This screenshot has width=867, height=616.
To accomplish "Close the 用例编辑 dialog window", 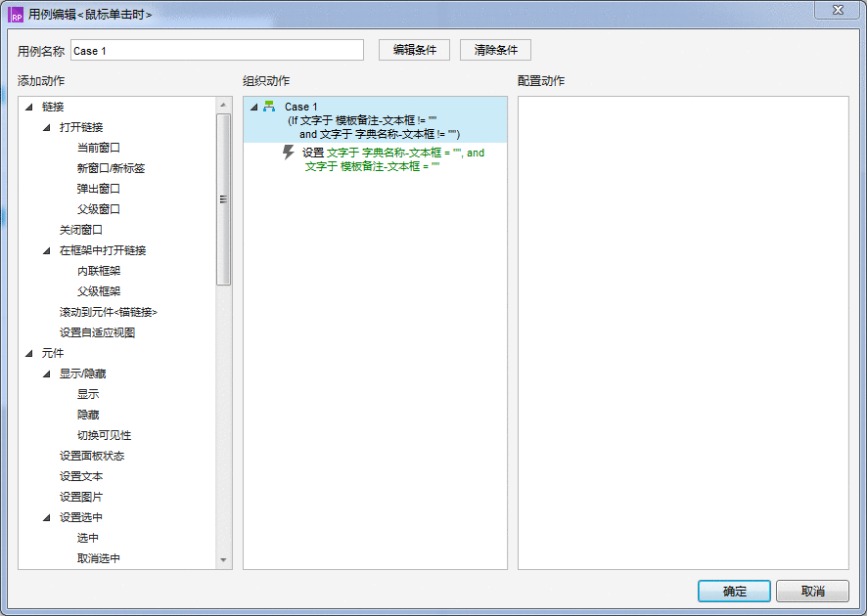I will (838, 10).
